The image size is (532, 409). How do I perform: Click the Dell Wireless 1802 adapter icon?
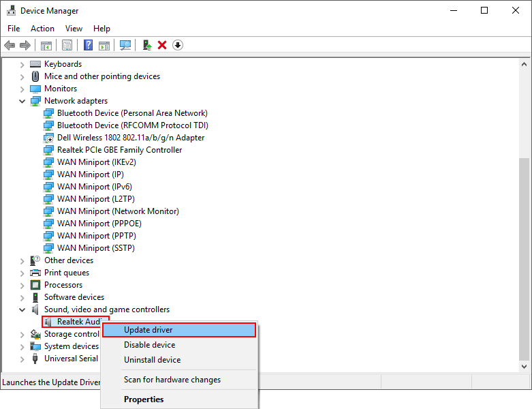tap(48, 138)
